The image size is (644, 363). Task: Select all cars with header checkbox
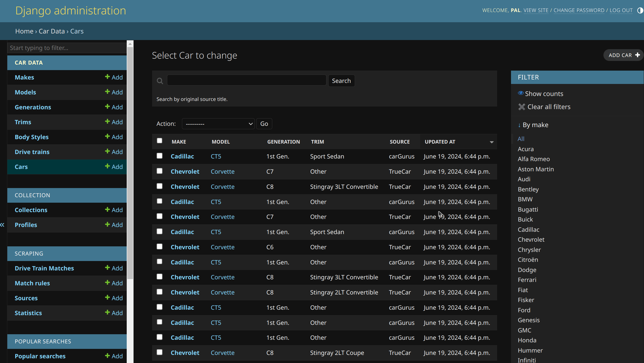[159, 141]
